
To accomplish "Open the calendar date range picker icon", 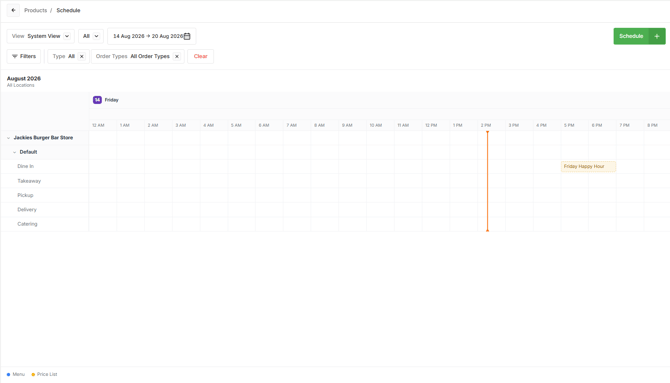I will [187, 36].
